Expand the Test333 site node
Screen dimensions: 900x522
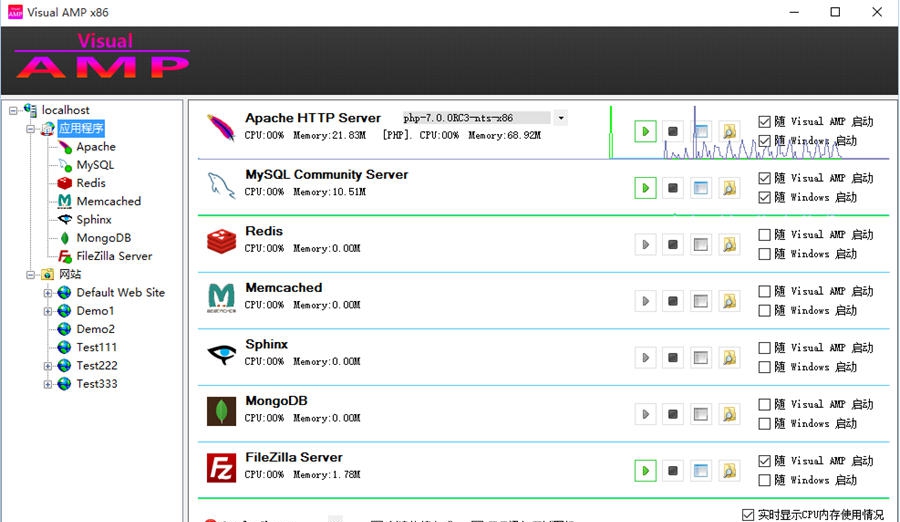tap(48, 384)
